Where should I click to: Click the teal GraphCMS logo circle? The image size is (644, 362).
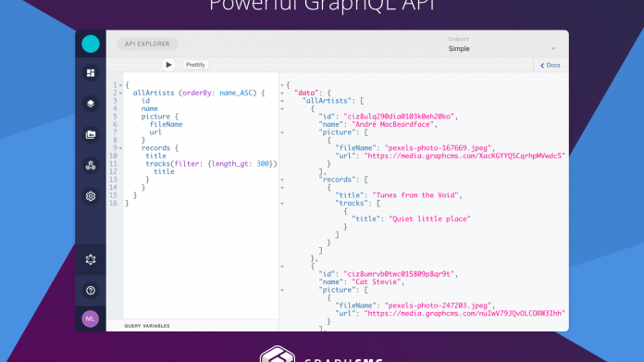(x=91, y=44)
